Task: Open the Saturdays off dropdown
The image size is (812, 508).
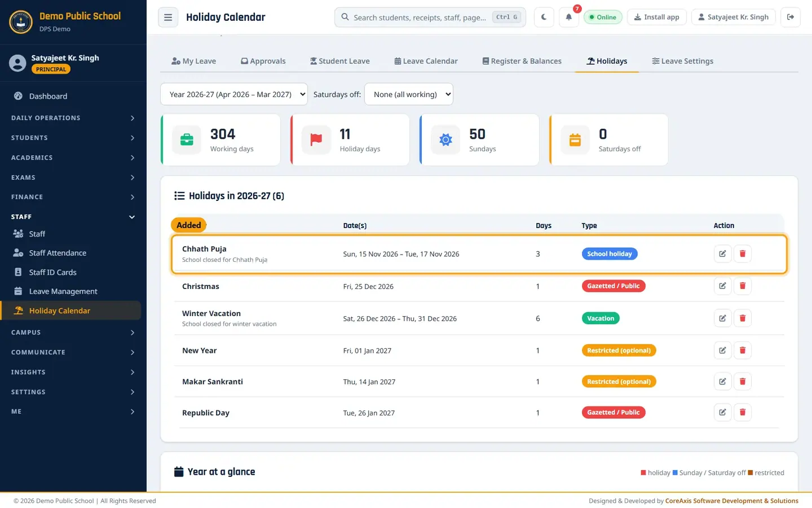Action: tap(409, 94)
